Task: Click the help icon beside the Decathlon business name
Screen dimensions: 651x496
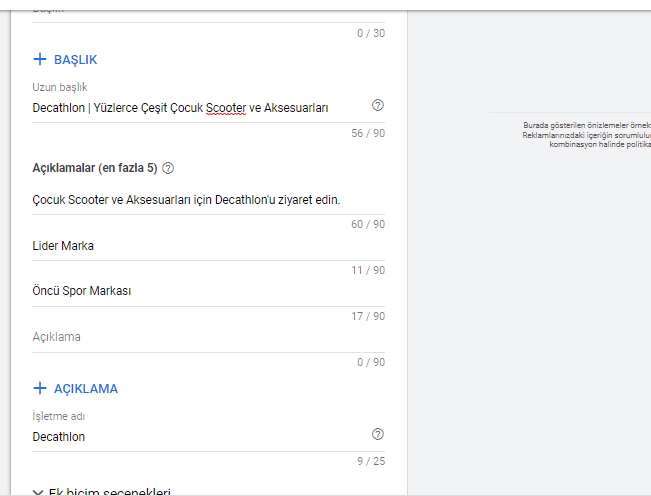Action: [377, 434]
